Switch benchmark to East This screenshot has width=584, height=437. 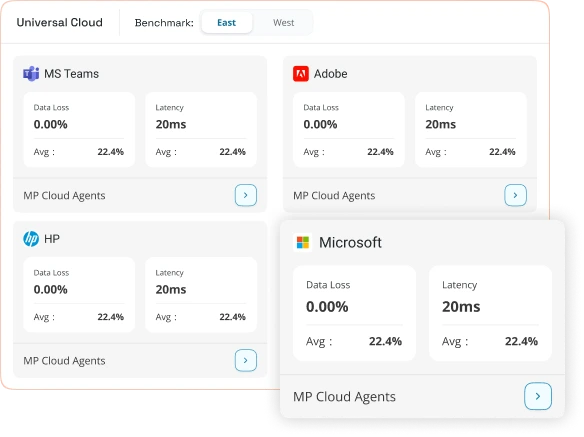(226, 23)
